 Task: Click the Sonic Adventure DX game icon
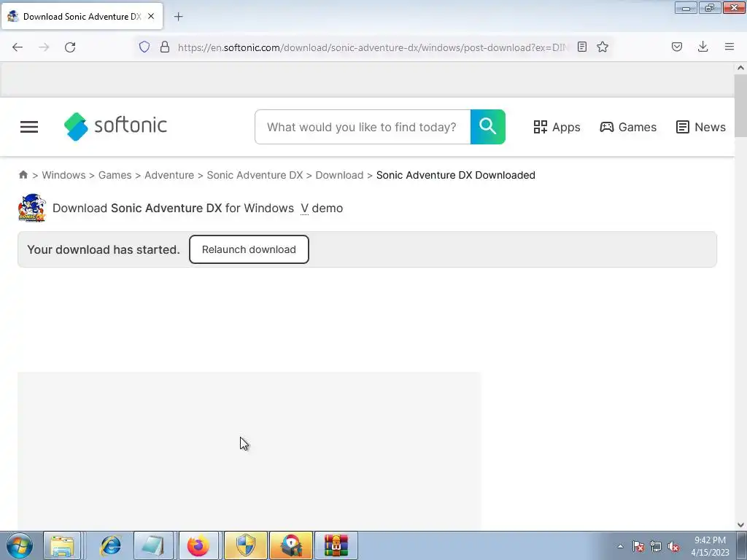click(x=32, y=208)
